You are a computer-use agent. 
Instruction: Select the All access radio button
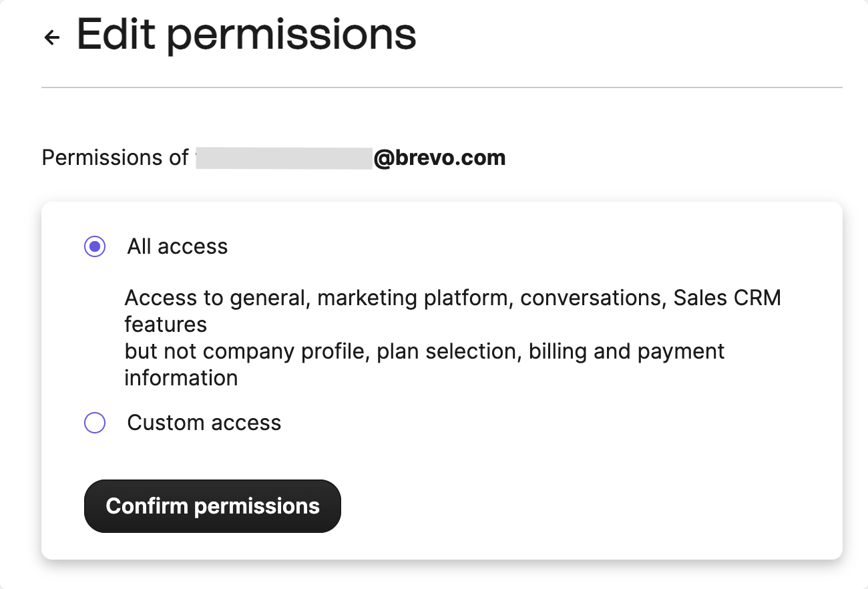(95, 247)
